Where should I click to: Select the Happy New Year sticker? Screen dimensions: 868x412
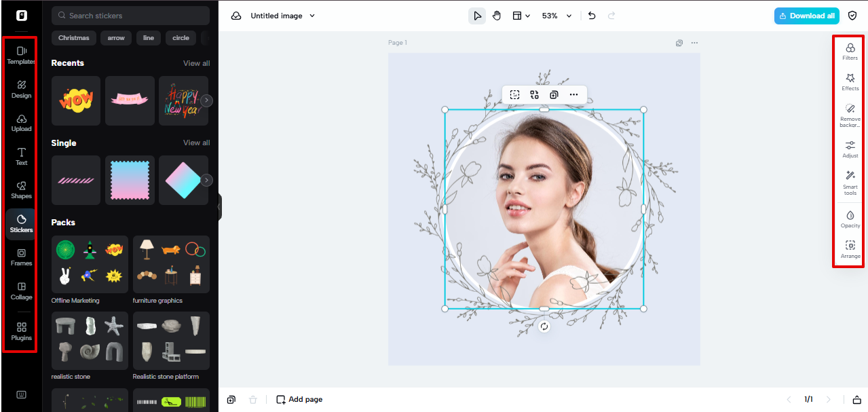click(183, 100)
